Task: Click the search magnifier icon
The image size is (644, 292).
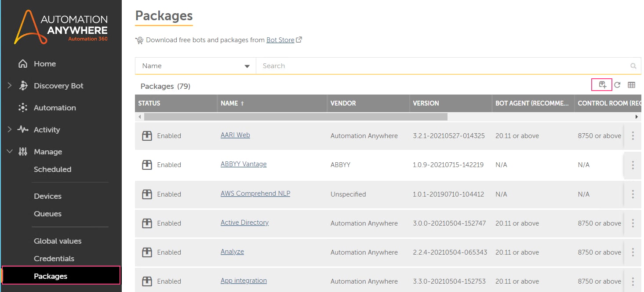Action: pyautogui.click(x=633, y=66)
